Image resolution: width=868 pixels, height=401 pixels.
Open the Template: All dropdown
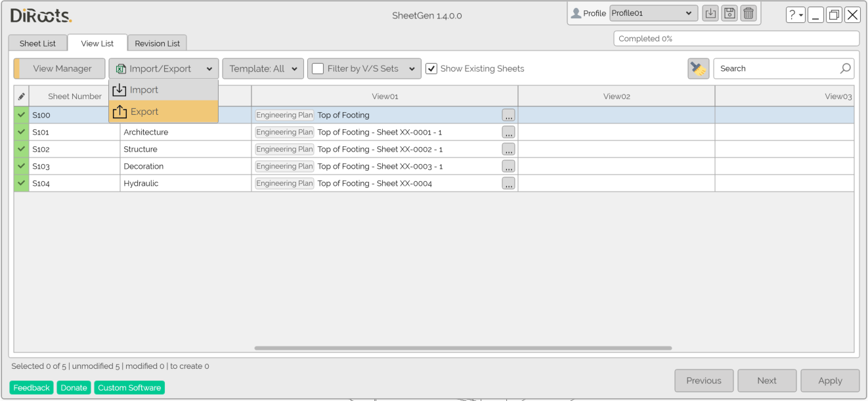click(263, 68)
